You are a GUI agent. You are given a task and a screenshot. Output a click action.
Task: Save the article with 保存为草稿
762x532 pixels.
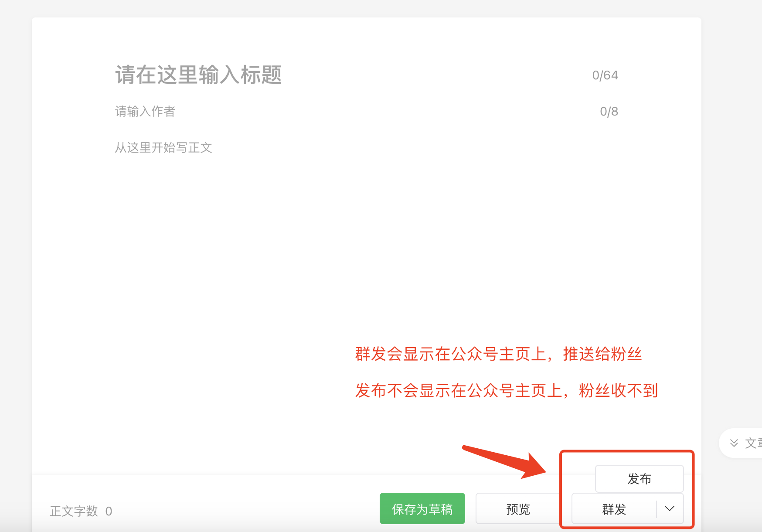coord(422,508)
